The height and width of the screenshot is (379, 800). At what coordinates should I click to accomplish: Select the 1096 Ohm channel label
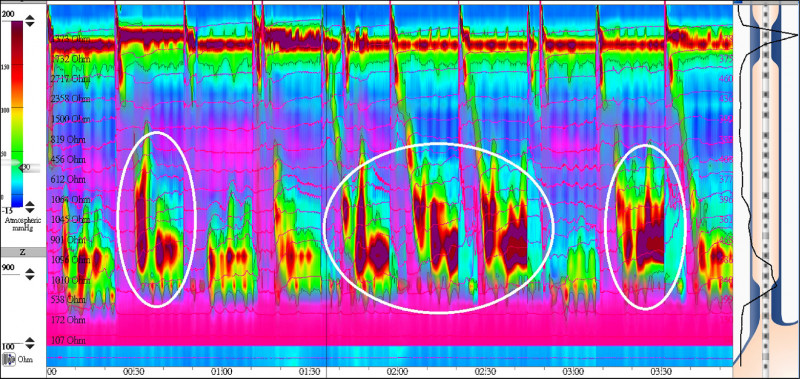[71, 260]
